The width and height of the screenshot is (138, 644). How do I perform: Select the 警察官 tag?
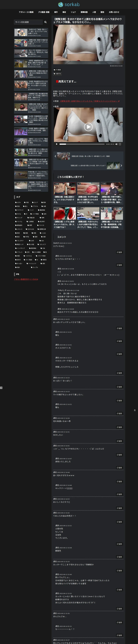click(x=44, y=260)
